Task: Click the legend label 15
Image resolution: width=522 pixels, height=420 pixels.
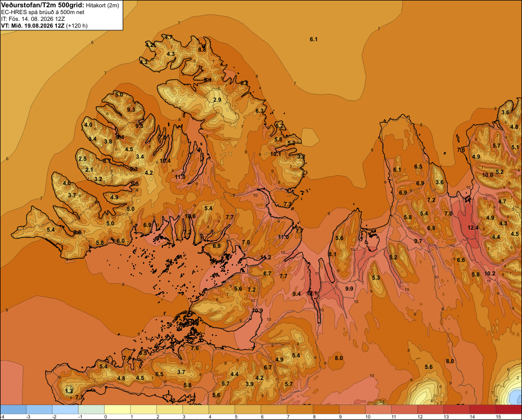Action: 499,417
